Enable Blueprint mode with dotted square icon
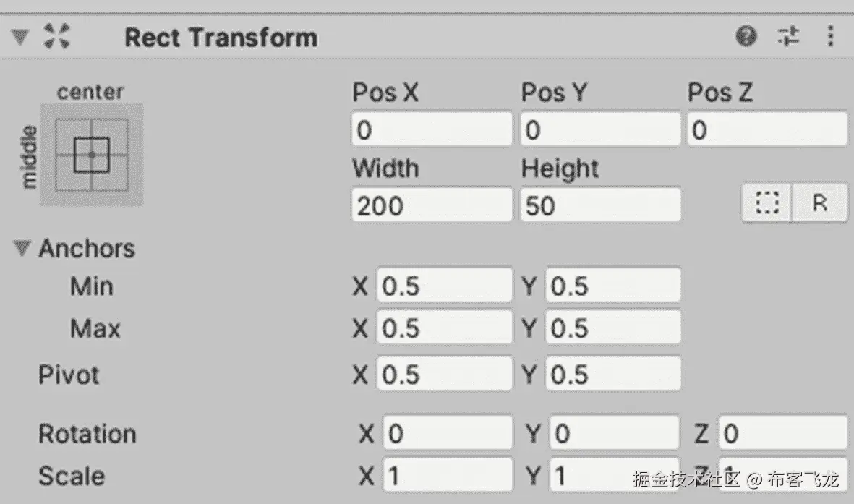The width and height of the screenshot is (854, 504). coord(766,203)
